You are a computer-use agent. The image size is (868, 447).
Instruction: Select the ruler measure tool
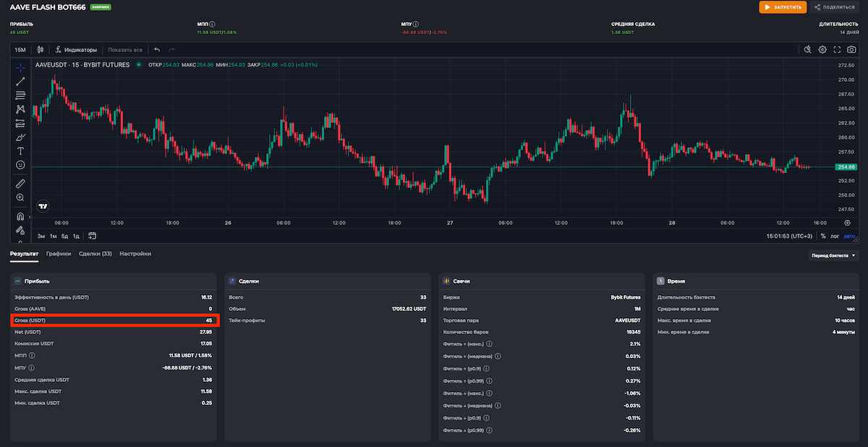20,183
